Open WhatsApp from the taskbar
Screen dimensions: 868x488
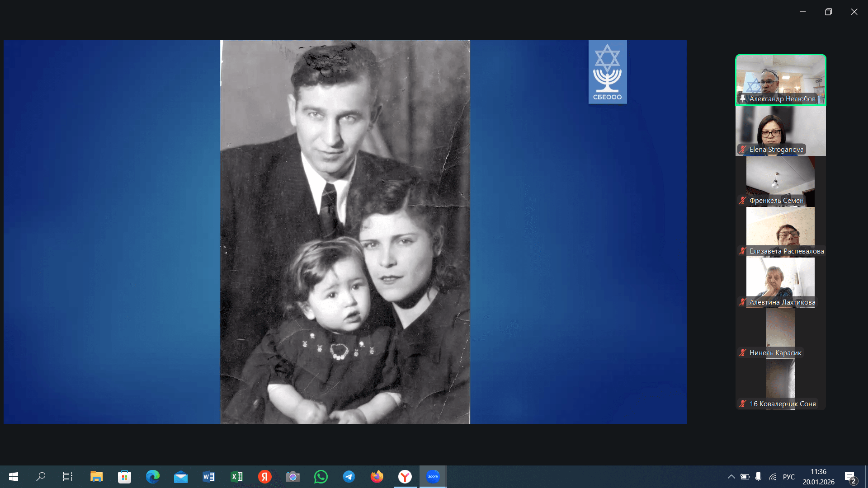[321, 477]
